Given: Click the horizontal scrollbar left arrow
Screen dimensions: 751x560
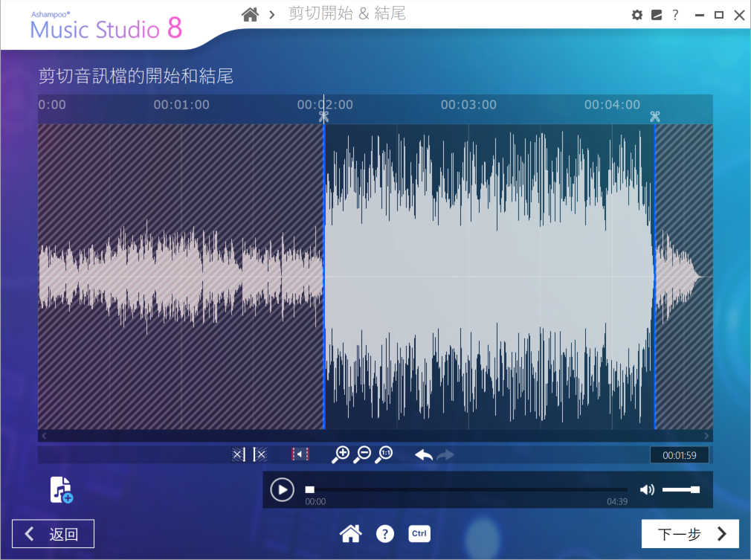Looking at the screenshot, I should 44,436.
